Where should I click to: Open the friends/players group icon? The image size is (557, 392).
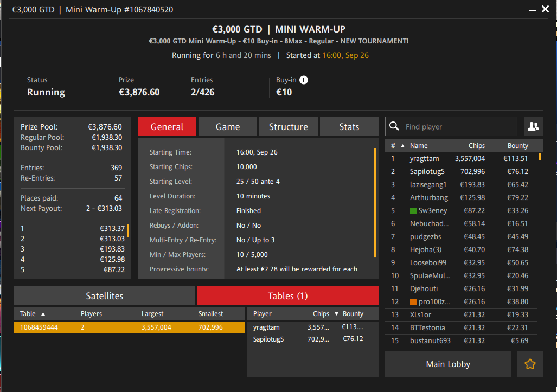click(x=533, y=126)
